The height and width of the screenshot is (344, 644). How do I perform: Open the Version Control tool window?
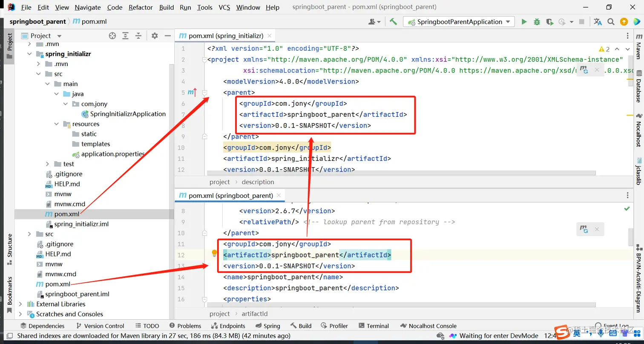click(100, 326)
